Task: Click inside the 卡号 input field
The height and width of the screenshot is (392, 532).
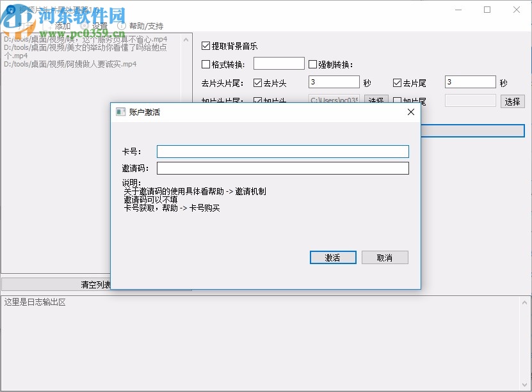Action: tap(283, 151)
